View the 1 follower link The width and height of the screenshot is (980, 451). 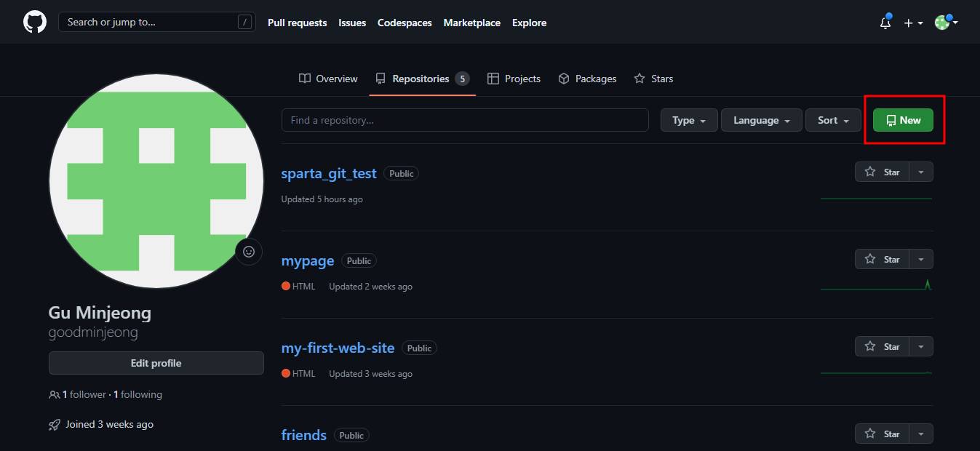[x=84, y=394]
